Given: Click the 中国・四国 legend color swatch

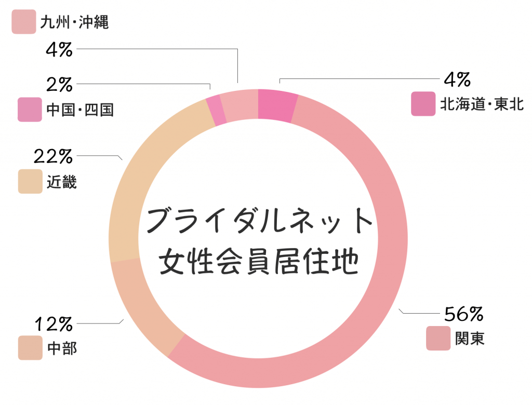Looking at the screenshot, I should coord(30,110).
